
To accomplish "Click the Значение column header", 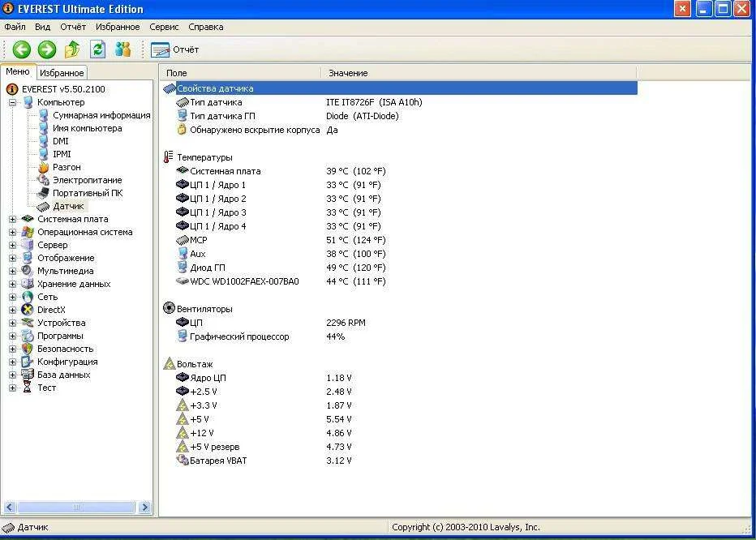I will click(479, 73).
